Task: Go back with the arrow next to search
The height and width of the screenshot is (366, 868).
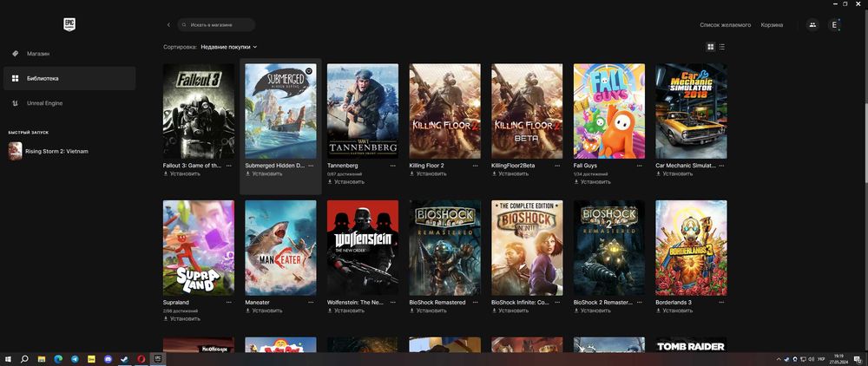Action: (x=169, y=25)
